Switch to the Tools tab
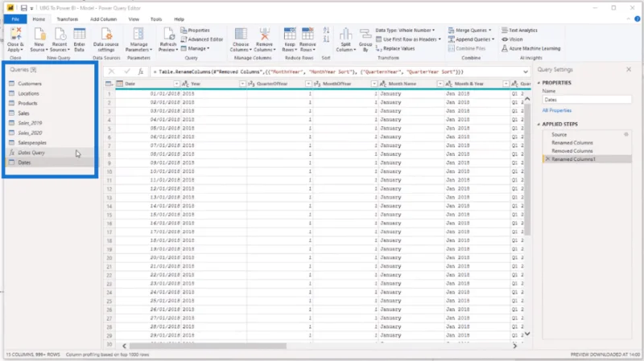 coord(156,19)
